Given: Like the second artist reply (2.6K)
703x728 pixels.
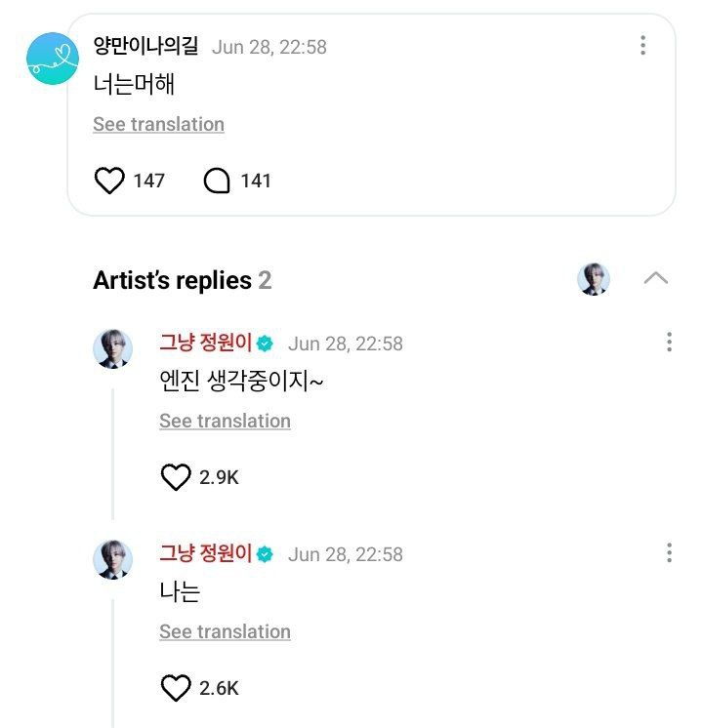Looking at the screenshot, I should click(176, 688).
